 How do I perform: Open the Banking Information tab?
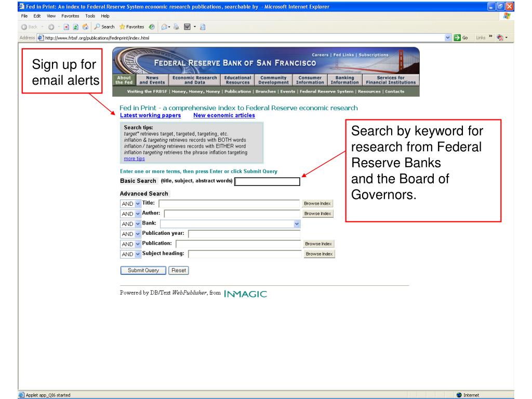(x=345, y=80)
